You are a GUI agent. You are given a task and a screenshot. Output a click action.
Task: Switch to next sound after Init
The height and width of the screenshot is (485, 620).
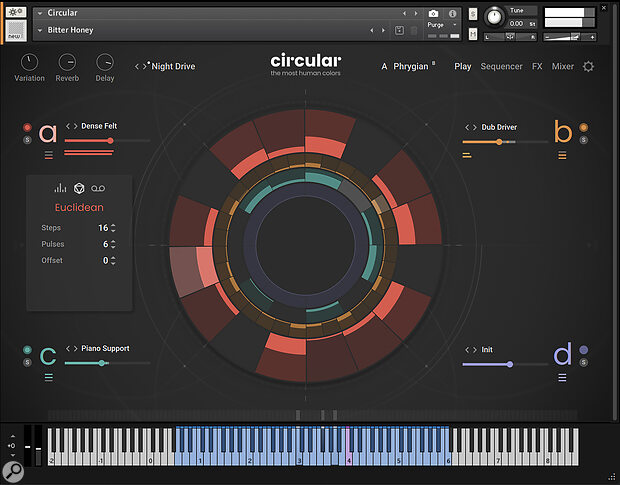point(474,350)
